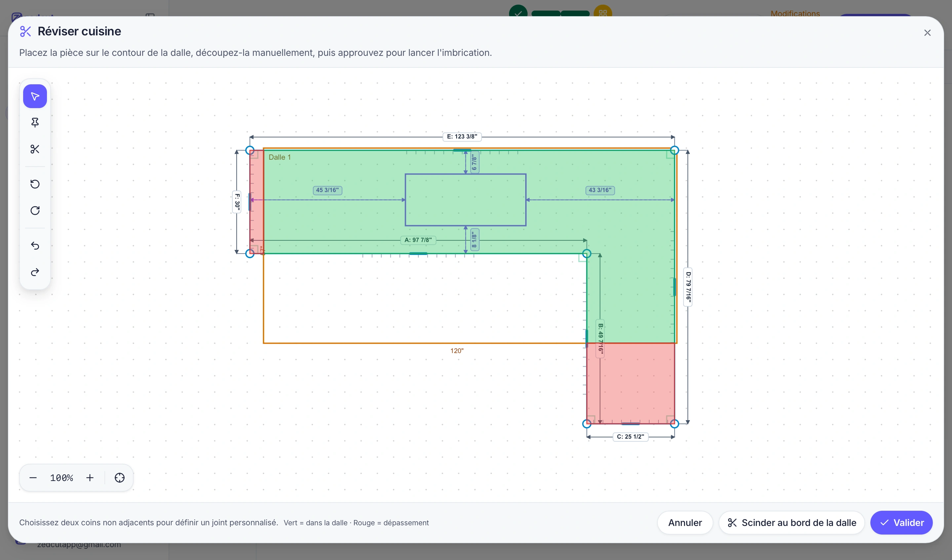This screenshot has height=560, width=952.
Task: Select the inner L-corner handle of piece
Action: [587, 254]
